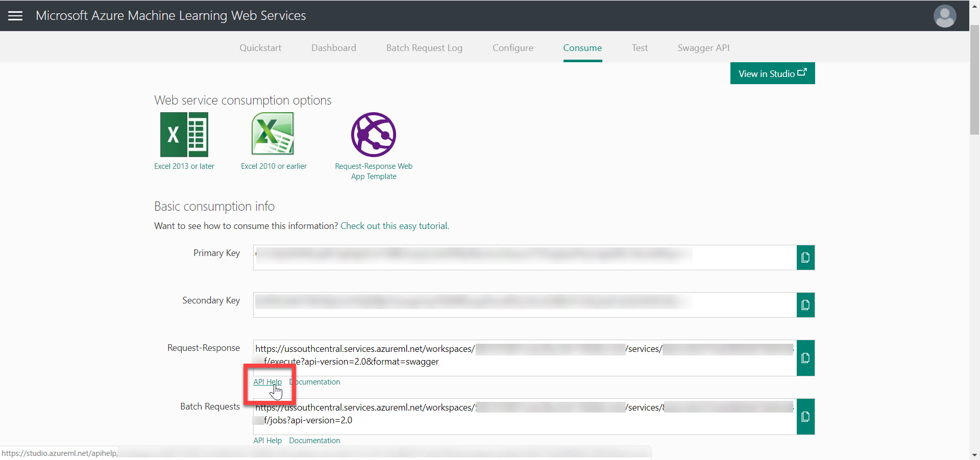Click the 'Basic consumption info' heading
Screen dimensions: 980x460
pyautogui.click(x=214, y=207)
